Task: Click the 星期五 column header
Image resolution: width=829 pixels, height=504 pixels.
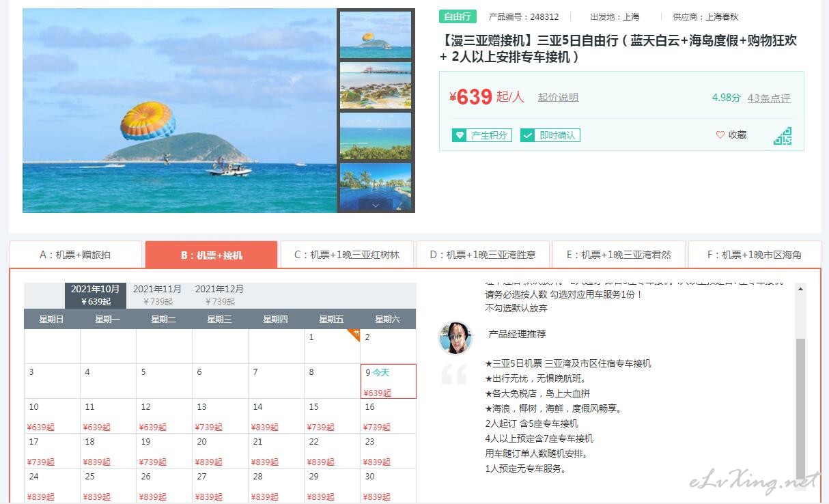Action: (x=331, y=319)
